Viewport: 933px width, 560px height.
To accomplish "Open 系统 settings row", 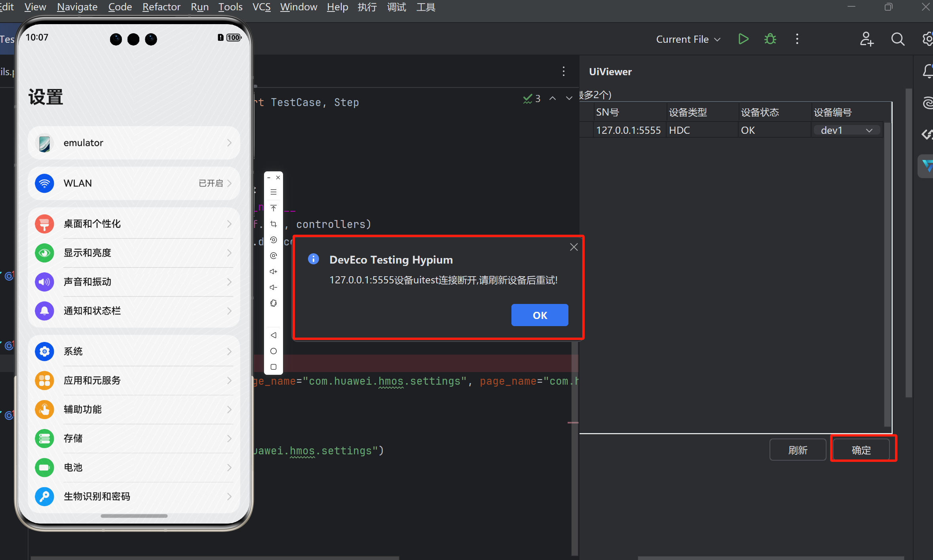I will click(x=134, y=351).
